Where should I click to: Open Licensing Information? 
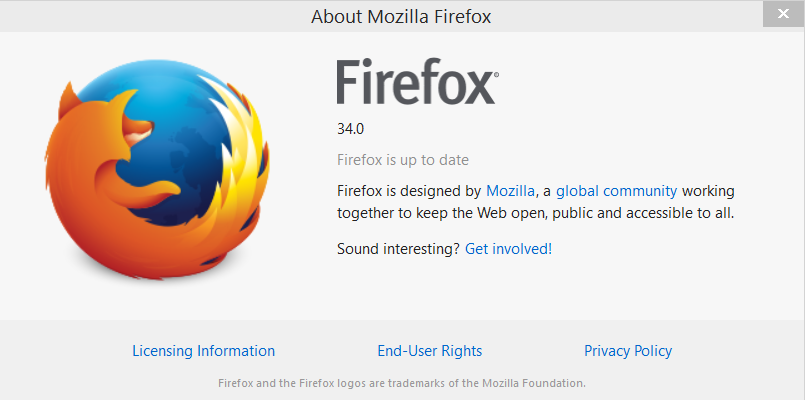pyautogui.click(x=203, y=351)
